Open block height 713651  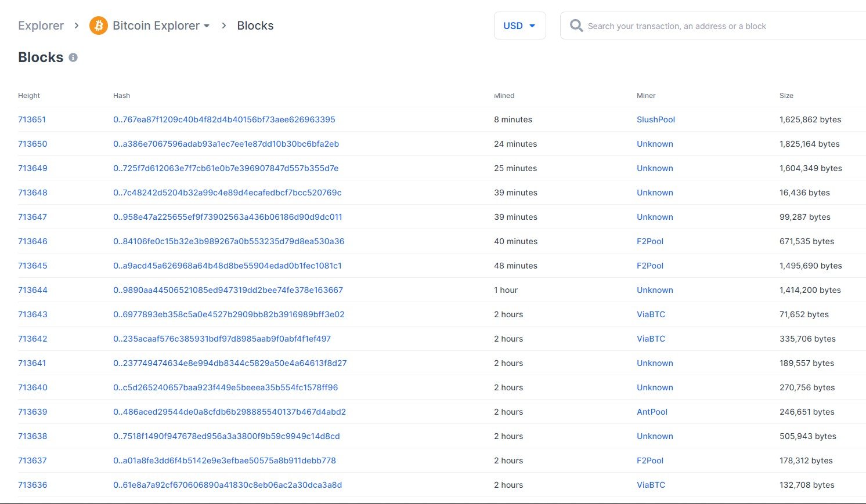tap(32, 119)
